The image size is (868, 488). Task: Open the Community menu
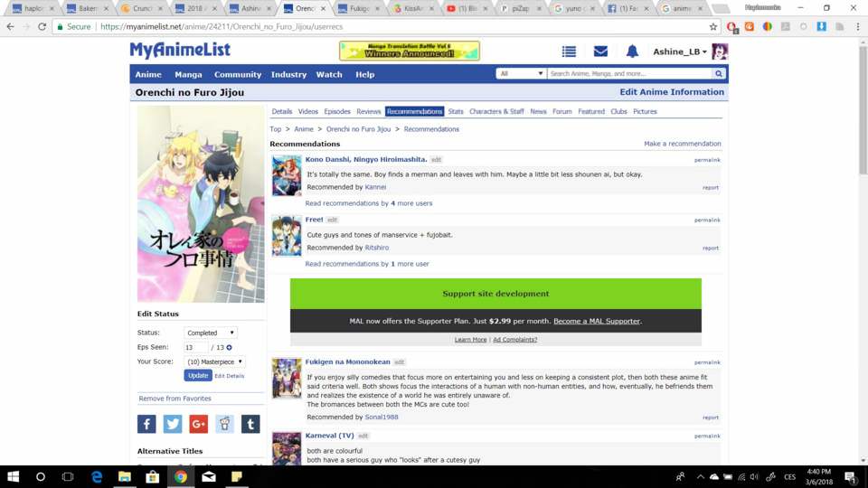(x=238, y=74)
